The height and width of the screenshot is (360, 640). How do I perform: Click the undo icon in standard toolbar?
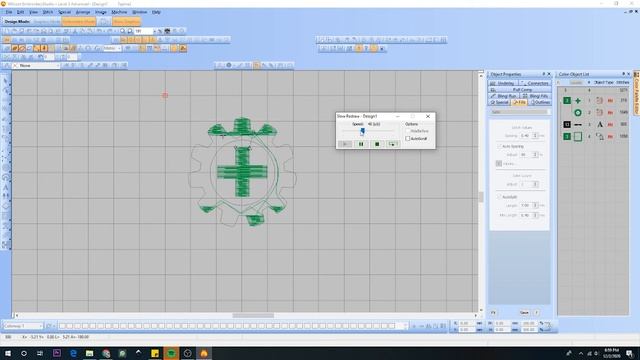tap(100, 31)
